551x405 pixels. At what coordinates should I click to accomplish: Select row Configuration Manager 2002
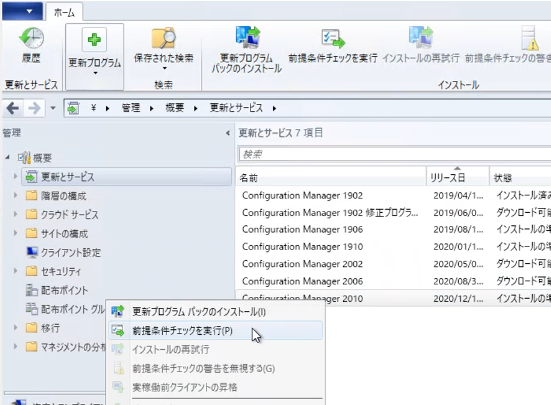393,264
